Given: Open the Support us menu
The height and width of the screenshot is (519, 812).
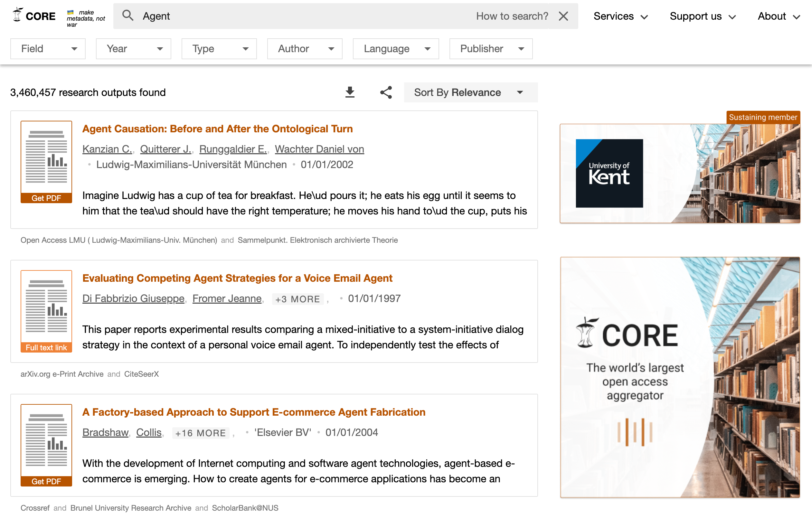Looking at the screenshot, I should (703, 16).
